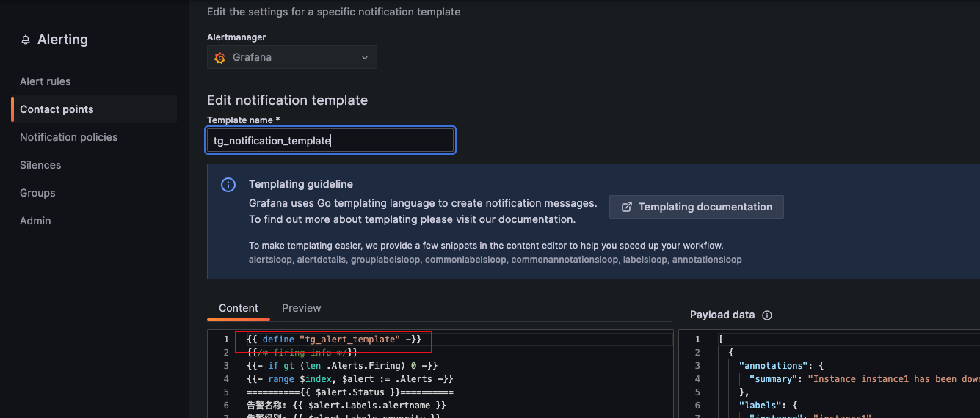Switch to the Content tab
The width and height of the screenshot is (980, 418).
click(239, 308)
